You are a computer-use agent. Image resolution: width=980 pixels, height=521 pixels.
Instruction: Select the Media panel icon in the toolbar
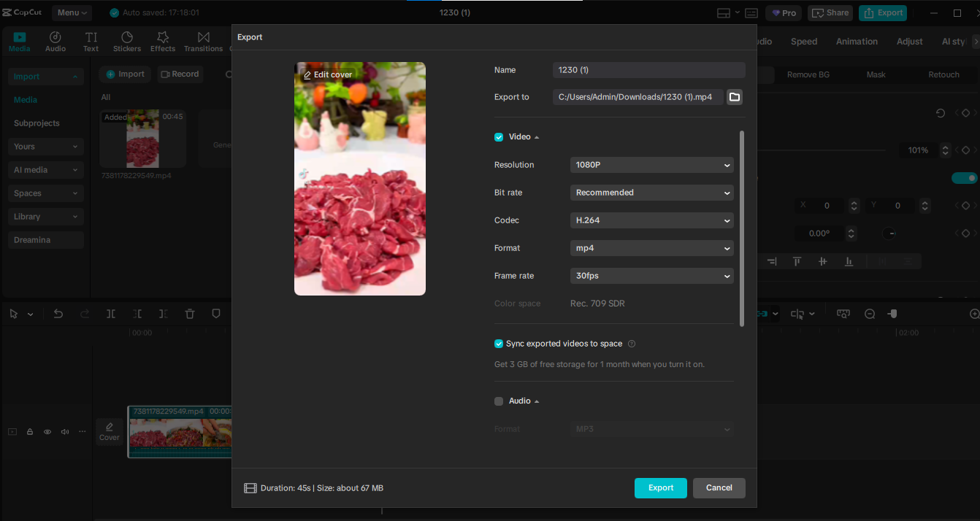coord(20,42)
